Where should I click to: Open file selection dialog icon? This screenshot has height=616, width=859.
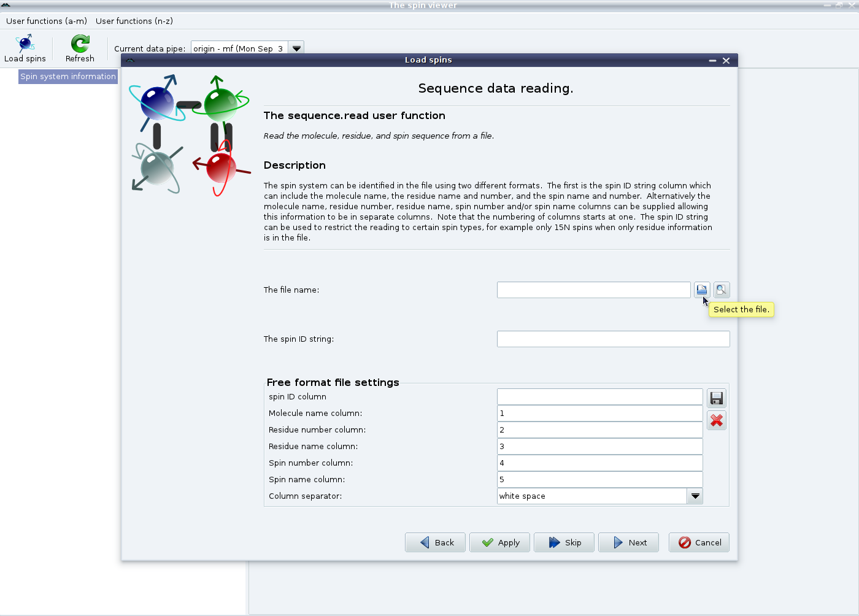701,290
